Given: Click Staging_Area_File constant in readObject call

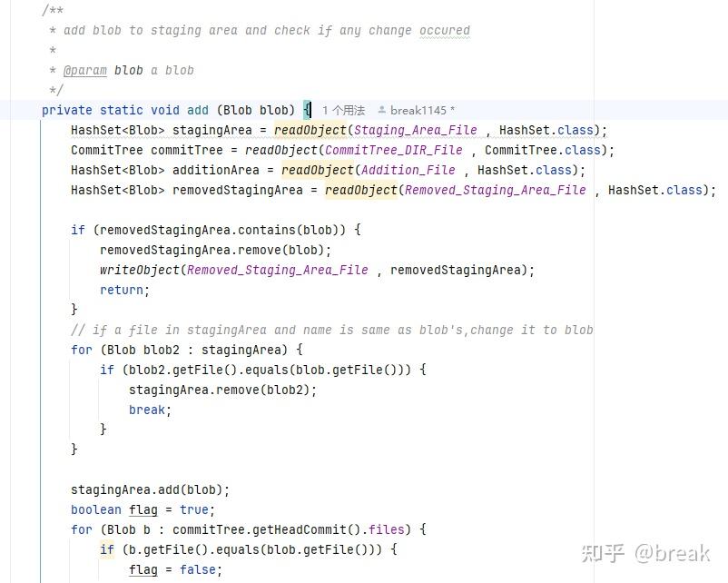Looking at the screenshot, I should (415, 130).
